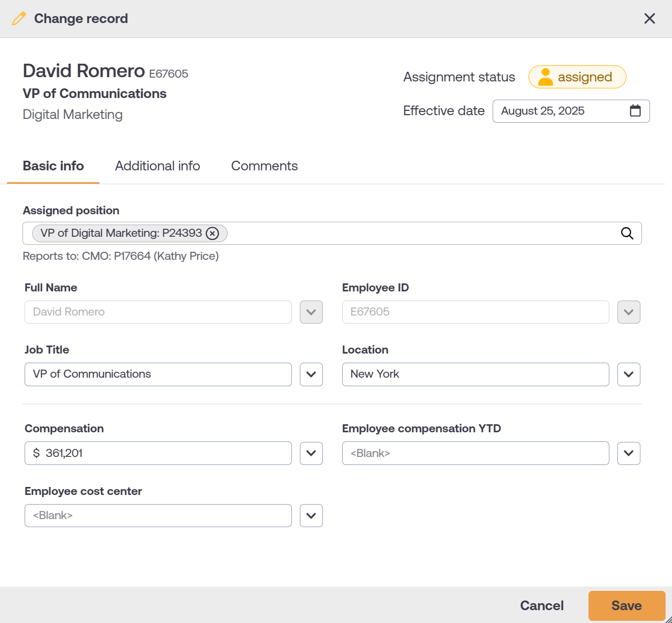
Task: Click the assigned status badge
Action: [577, 77]
